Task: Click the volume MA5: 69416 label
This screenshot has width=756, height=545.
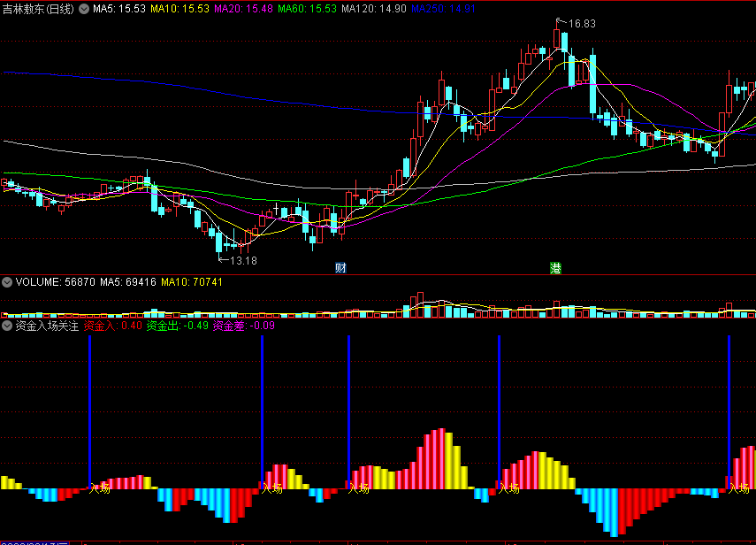Action: coord(128,282)
